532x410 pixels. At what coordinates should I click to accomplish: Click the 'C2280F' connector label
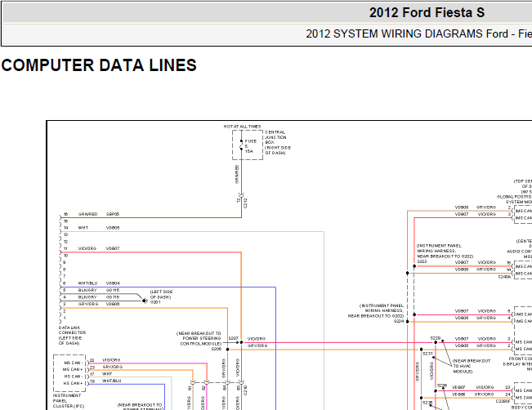(x=503, y=401)
